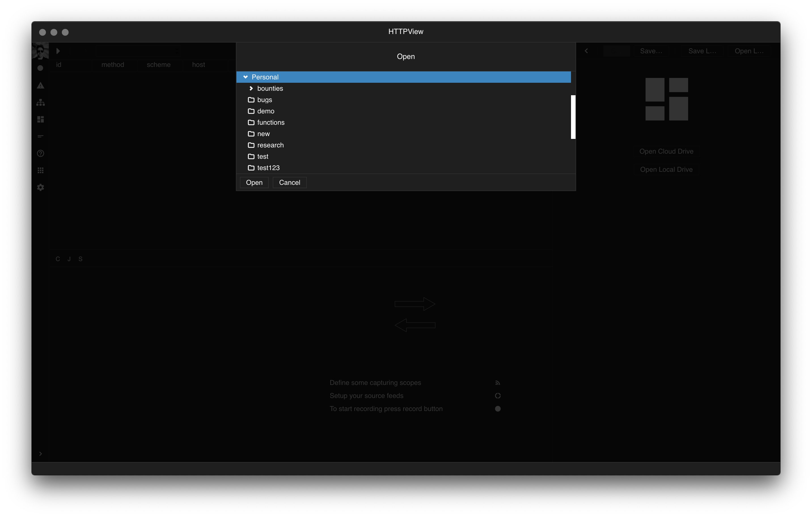Expand the bottom-left sidebar chevron

tap(41, 454)
